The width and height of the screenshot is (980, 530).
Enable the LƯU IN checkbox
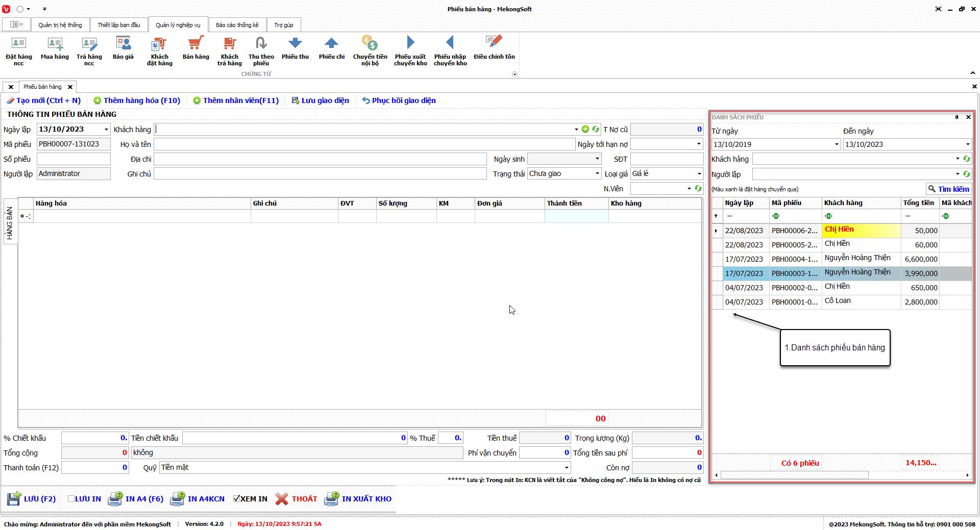71,499
